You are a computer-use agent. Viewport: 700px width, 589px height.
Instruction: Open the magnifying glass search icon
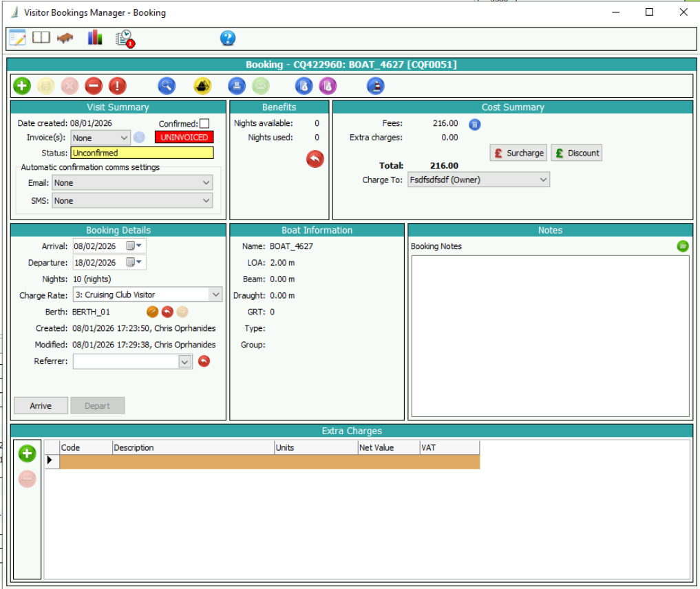coord(167,86)
